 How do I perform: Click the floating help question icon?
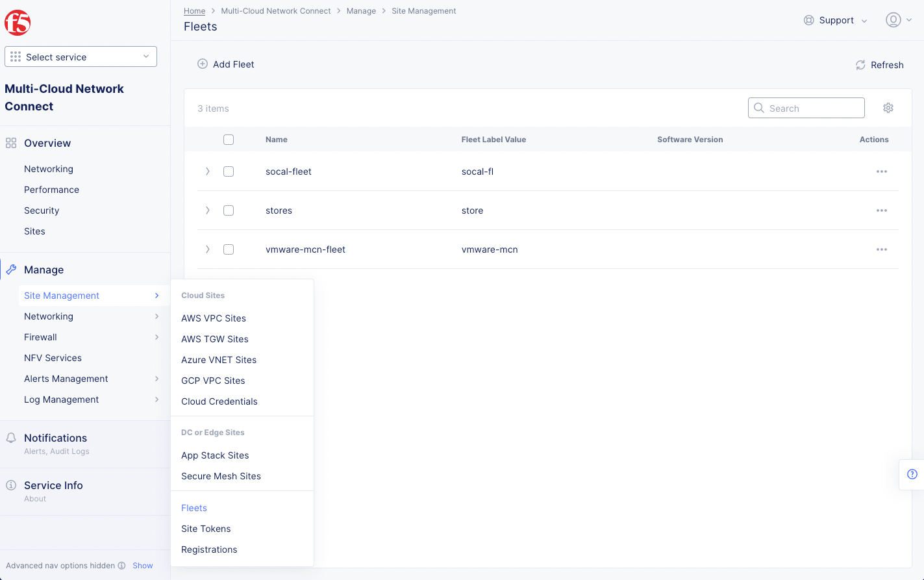pyautogui.click(x=912, y=474)
